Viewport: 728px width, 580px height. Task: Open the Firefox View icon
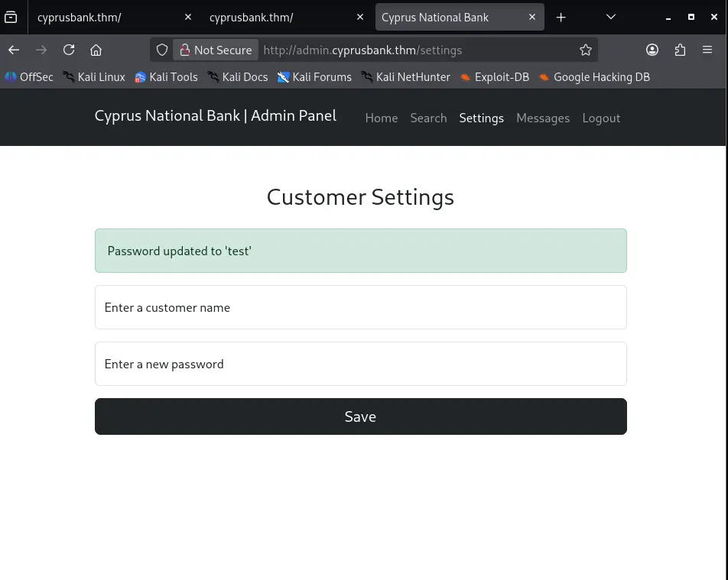point(11,17)
